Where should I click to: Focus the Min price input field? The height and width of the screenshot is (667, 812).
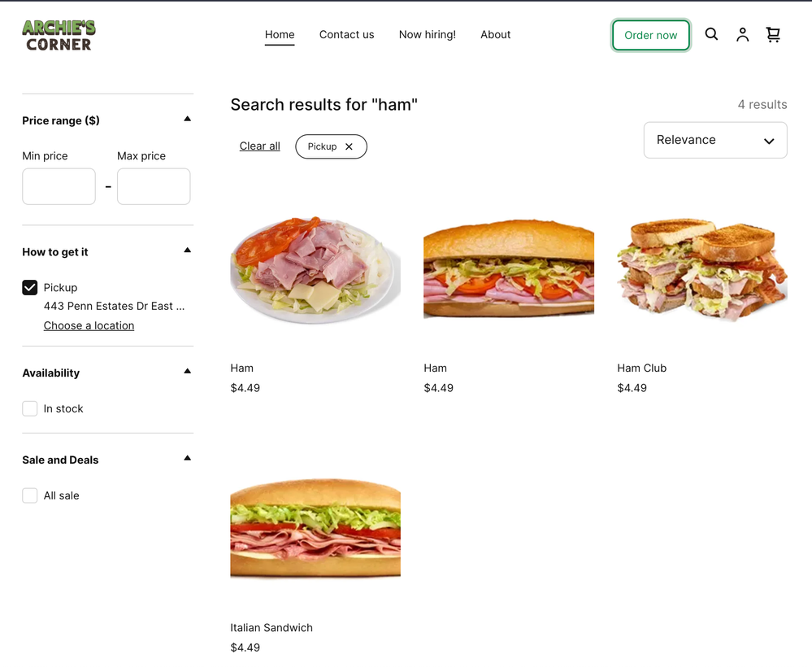pos(59,186)
